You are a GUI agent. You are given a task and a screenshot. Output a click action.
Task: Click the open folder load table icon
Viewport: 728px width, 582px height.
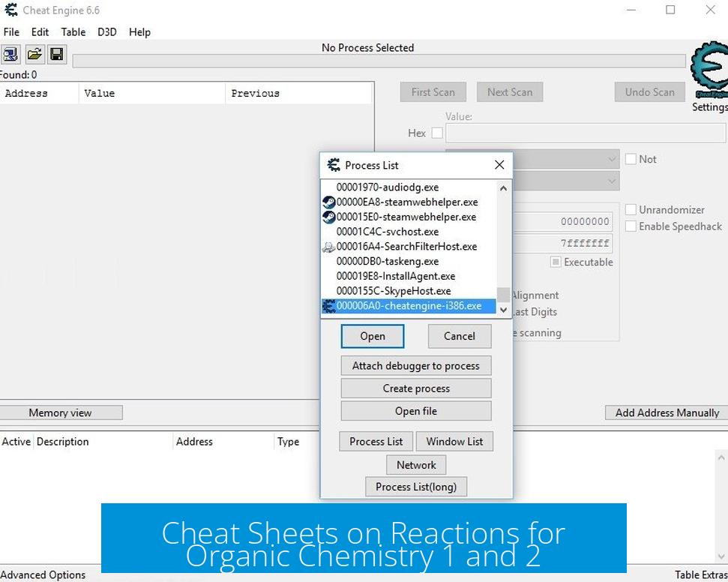34,54
